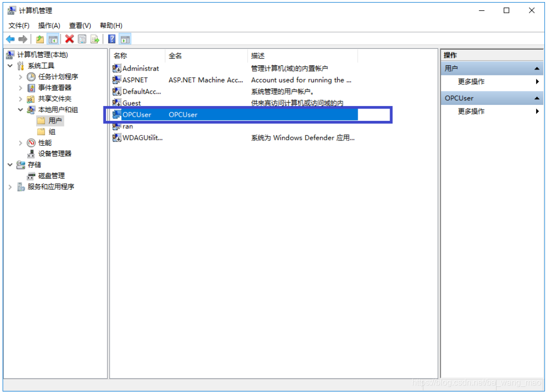Click the red Delete toolbar icon
Screen dimensions: 546x392
click(x=69, y=39)
